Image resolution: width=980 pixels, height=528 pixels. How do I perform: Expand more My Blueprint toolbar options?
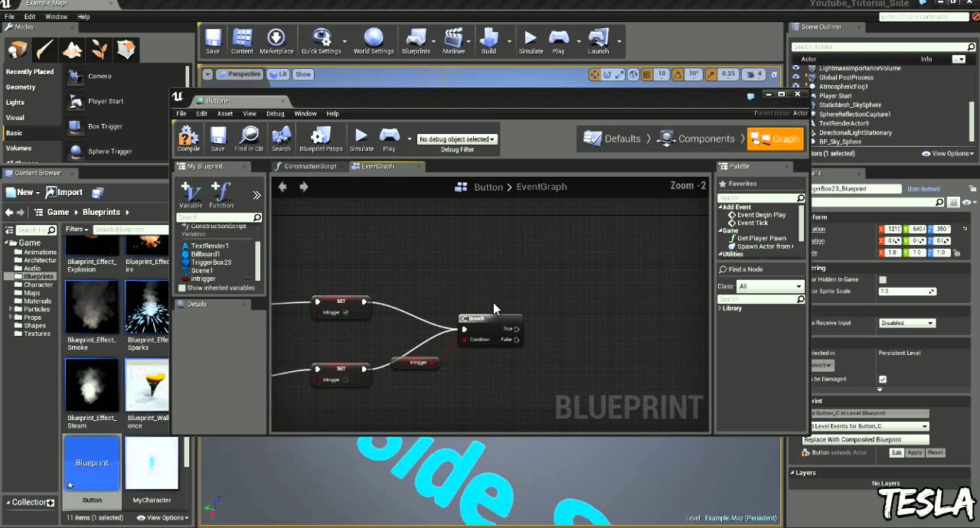[x=256, y=196]
